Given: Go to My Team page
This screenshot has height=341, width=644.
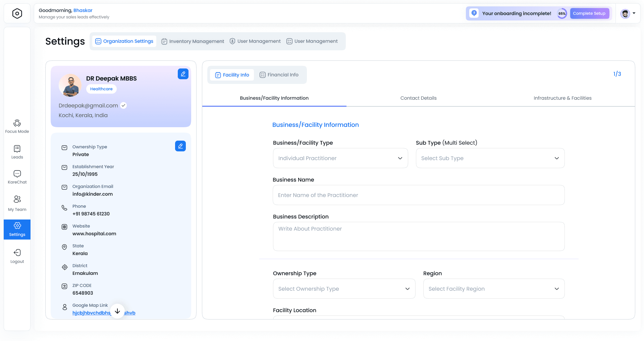Looking at the screenshot, I should tap(17, 203).
